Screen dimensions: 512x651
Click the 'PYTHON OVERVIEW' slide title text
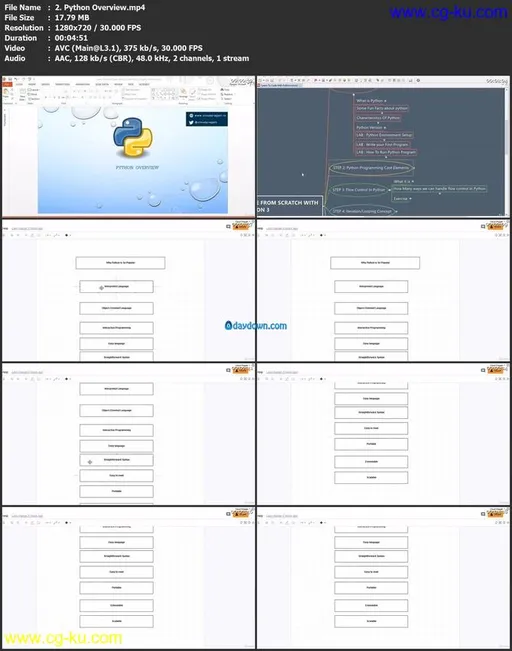(x=137, y=167)
